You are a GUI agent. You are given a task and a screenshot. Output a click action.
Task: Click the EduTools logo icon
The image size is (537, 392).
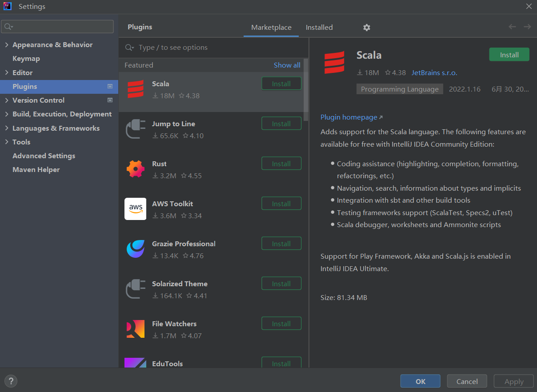coord(136,363)
